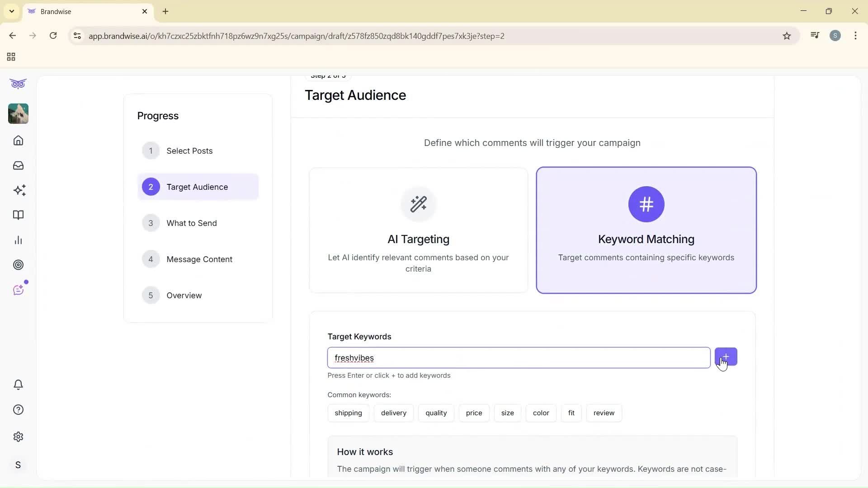Image resolution: width=868 pixels, height=488 pixels.
Task: Open notifications bell in sidebar
Action: [x=18, y=385]
